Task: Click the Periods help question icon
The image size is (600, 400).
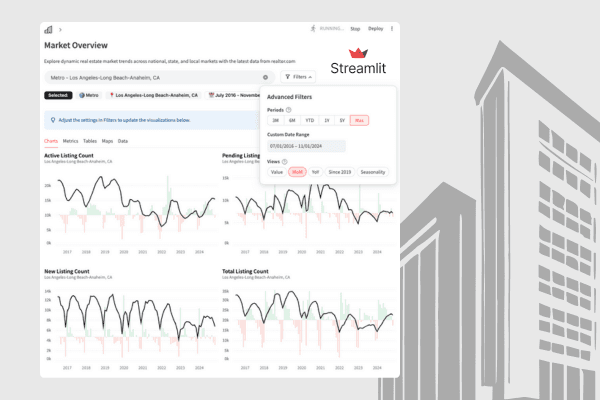Action: [289, 110]
